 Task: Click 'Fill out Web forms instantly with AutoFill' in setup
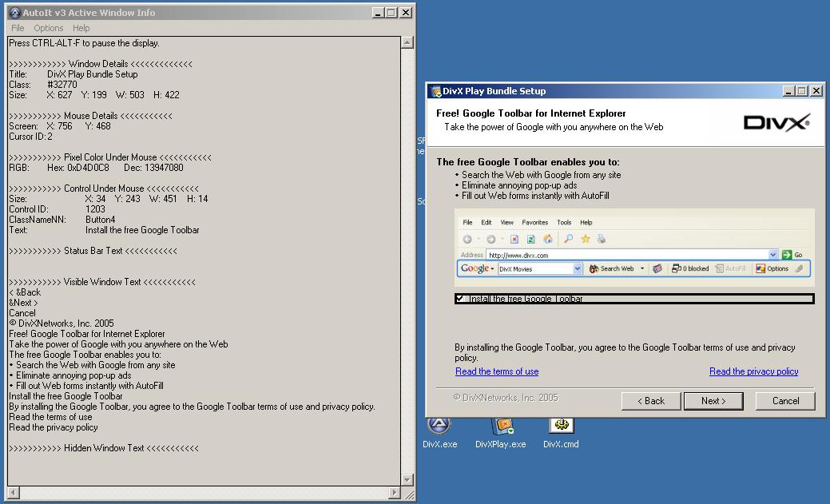pos(532,196)
